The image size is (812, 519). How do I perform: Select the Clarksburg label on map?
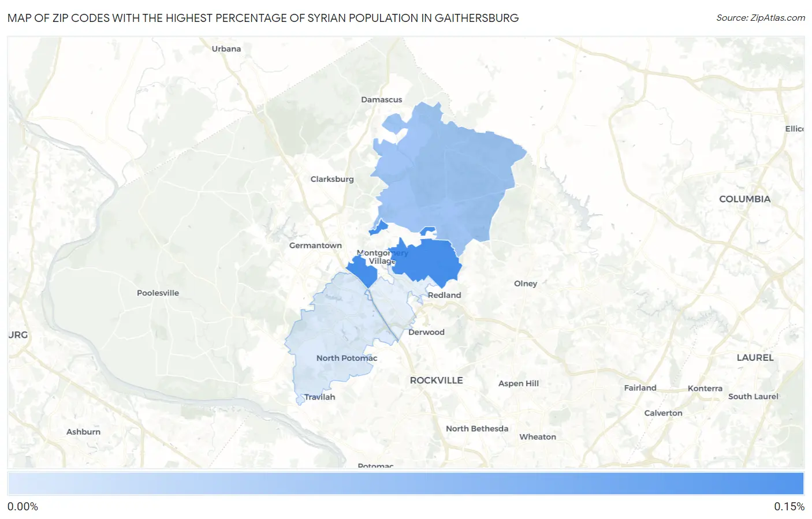(x=332, y=179)
